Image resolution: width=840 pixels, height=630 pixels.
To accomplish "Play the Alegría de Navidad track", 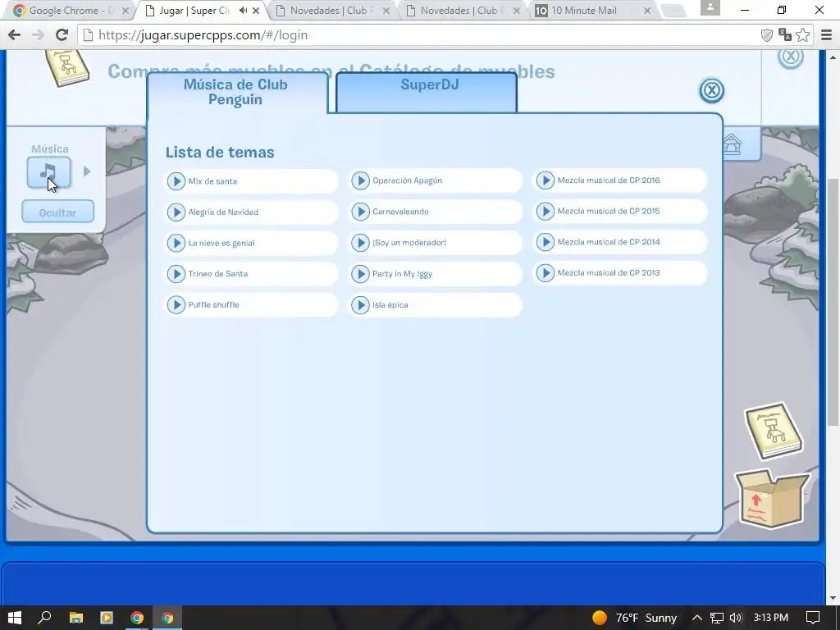I will click(176, 212).
